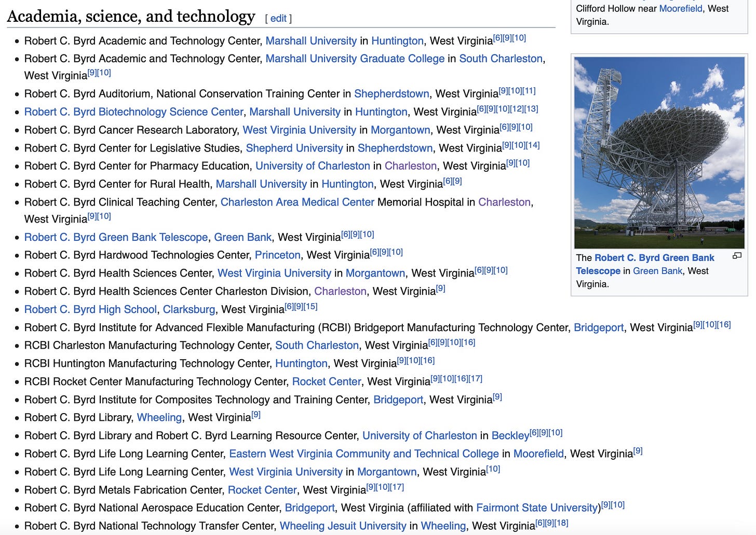Click Charleston link in Pharmacy Education row
Screen dimensions: 756x535
click(411, 166)
